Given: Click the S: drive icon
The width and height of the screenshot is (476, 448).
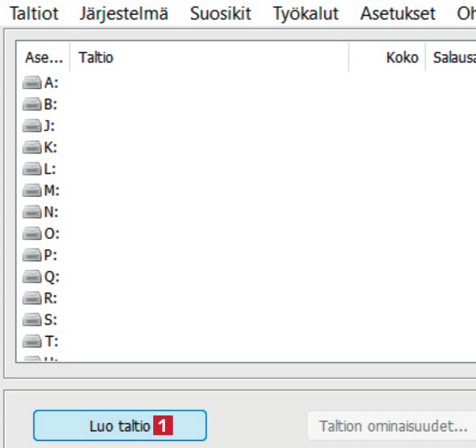Looking at the screenshot, I should pos(32,320).
